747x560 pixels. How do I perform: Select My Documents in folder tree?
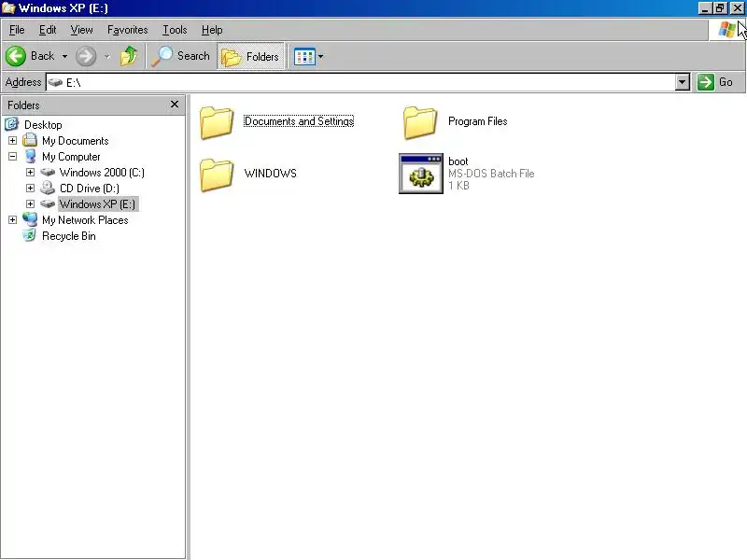(x=76, y=141)
